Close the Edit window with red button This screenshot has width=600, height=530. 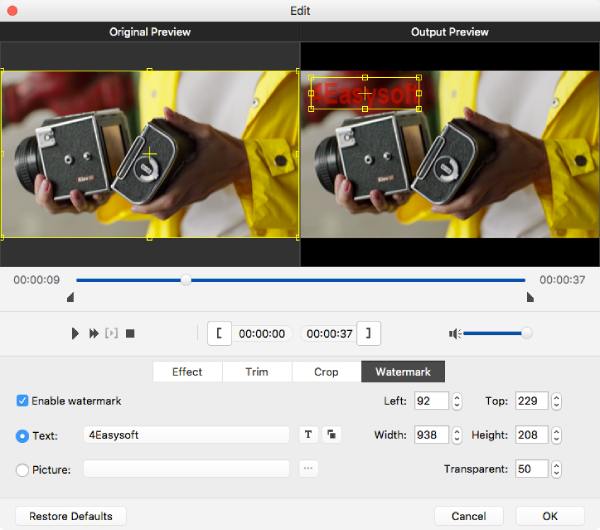coord(12,10)
